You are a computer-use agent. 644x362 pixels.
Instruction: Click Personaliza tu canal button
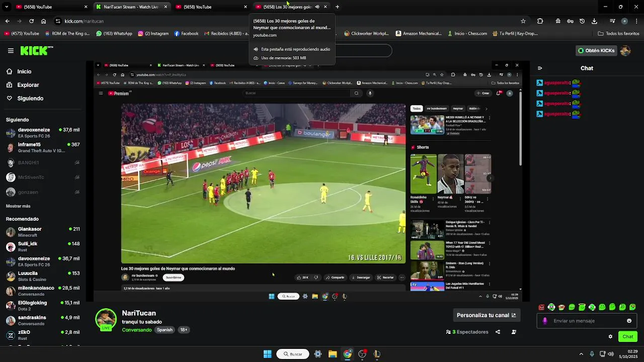point(486,315)
